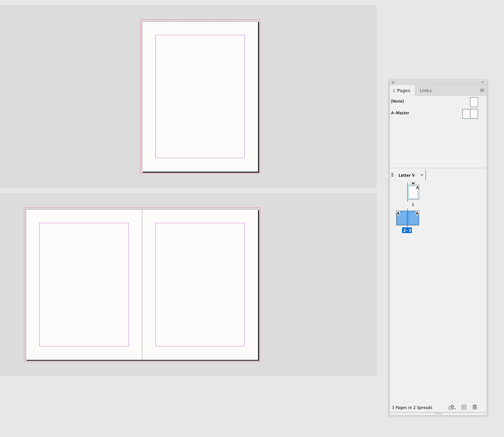The height and width of the screenshot is (437, 504).
Task: Select page 1 thumbnail in Pages panel
Action: [x=413, y=193]
